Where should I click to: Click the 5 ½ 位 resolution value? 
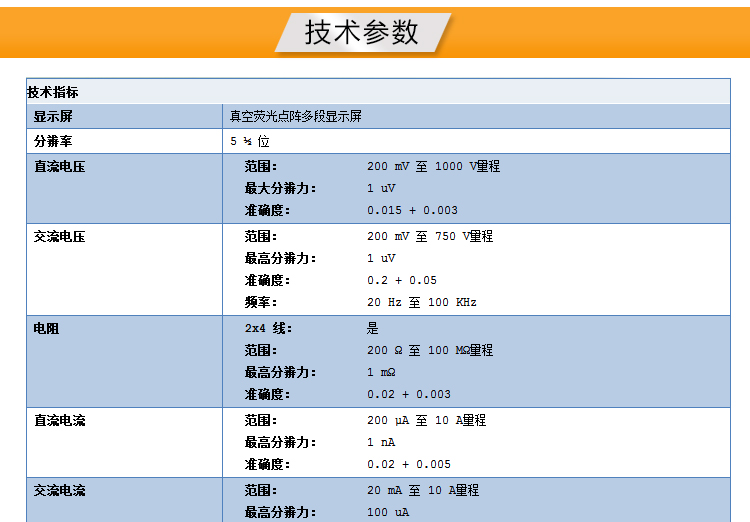[x=250, y=141]
